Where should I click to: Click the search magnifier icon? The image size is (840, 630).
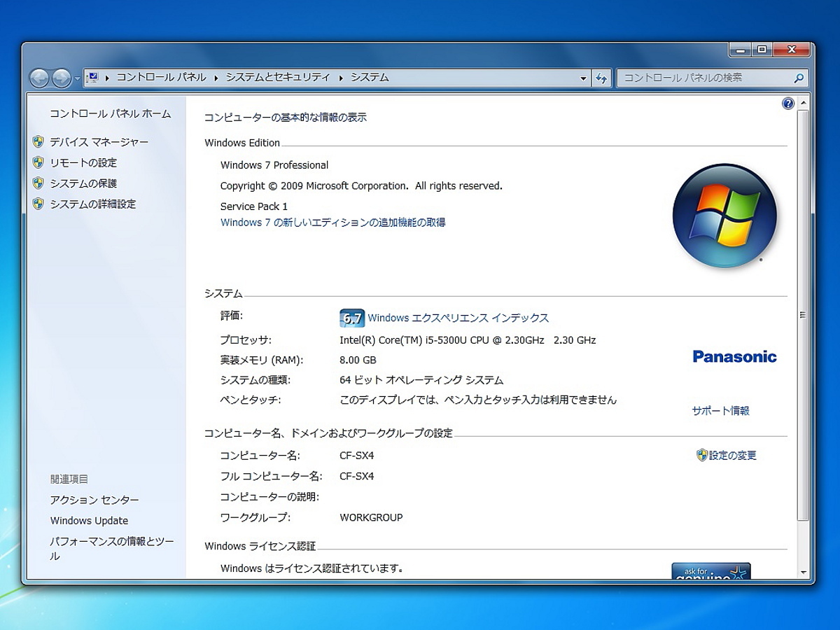(x=799, y=78)
